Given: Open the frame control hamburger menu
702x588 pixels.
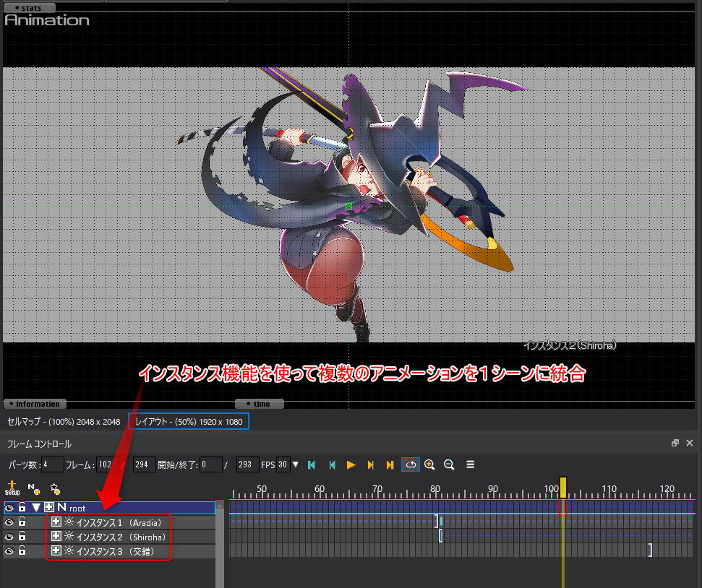Looking at the screenshot, I should click(x=470, y=464).
